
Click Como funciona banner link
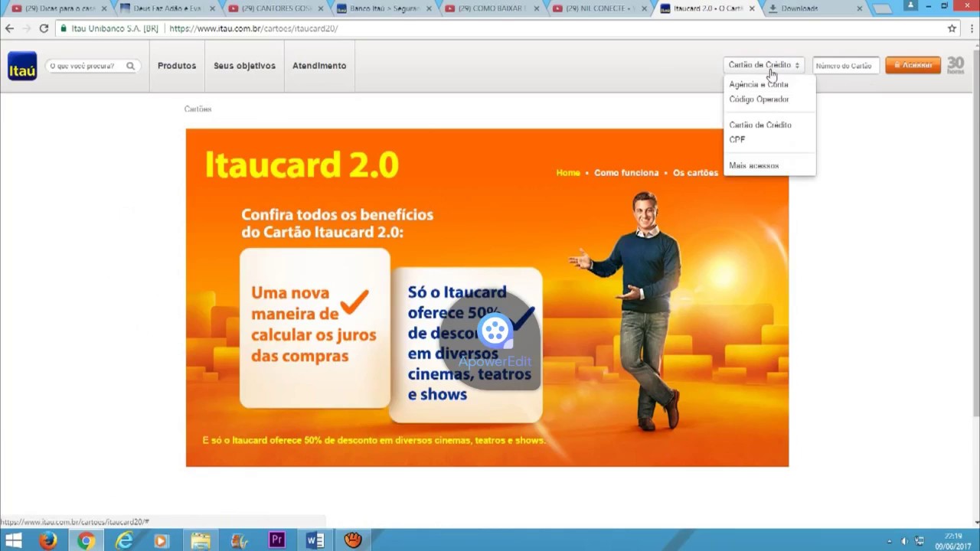[x=626, y=173]
